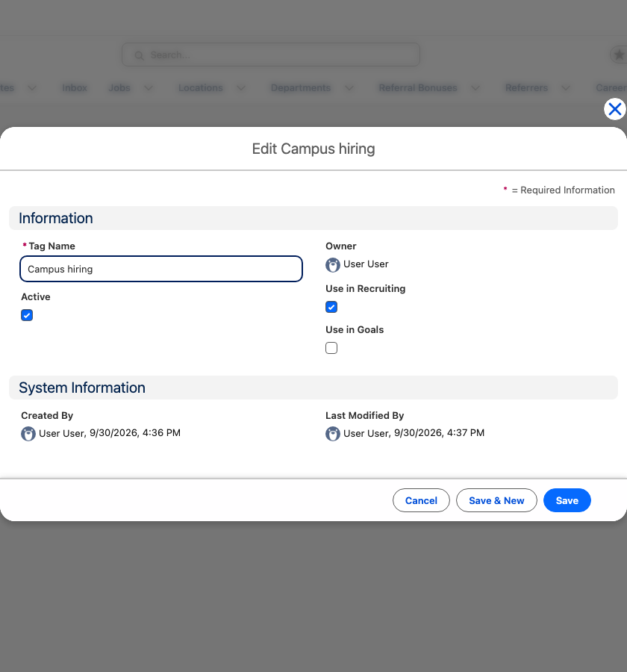Open the Referrers tab
The width and height of the screenshot is (627, 672).
click(x=527, y=88)
